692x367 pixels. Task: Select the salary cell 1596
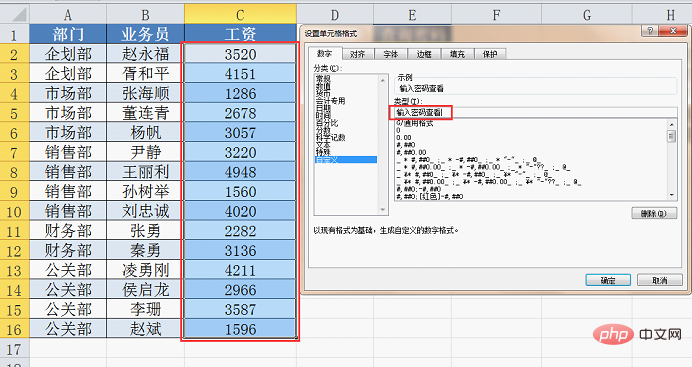(241, 329)
